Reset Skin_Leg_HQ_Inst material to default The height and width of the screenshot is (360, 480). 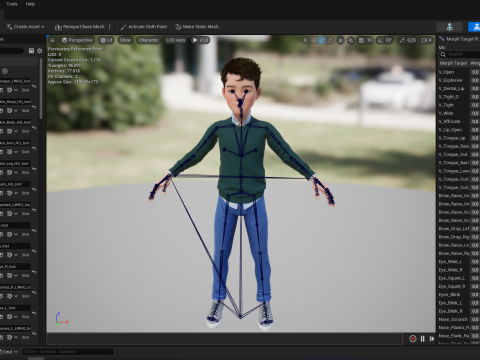[34, 169]
